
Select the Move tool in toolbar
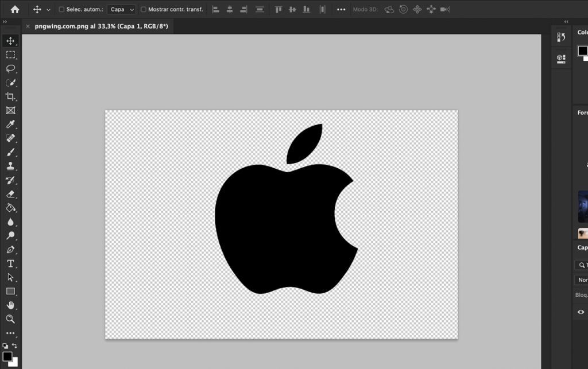click(x=10, y=41)
